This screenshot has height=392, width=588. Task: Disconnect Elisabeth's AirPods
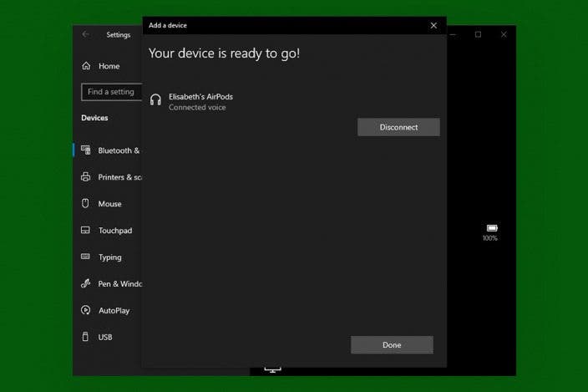coord(398,127)
